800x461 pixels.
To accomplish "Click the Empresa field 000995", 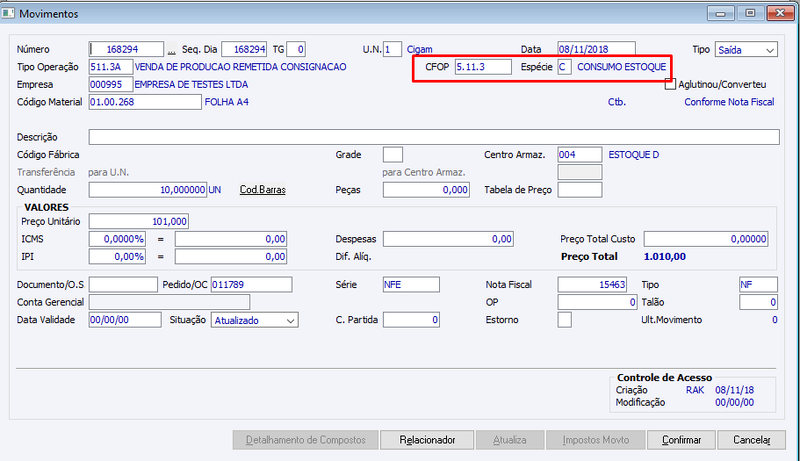I will [x=111, y=84].
